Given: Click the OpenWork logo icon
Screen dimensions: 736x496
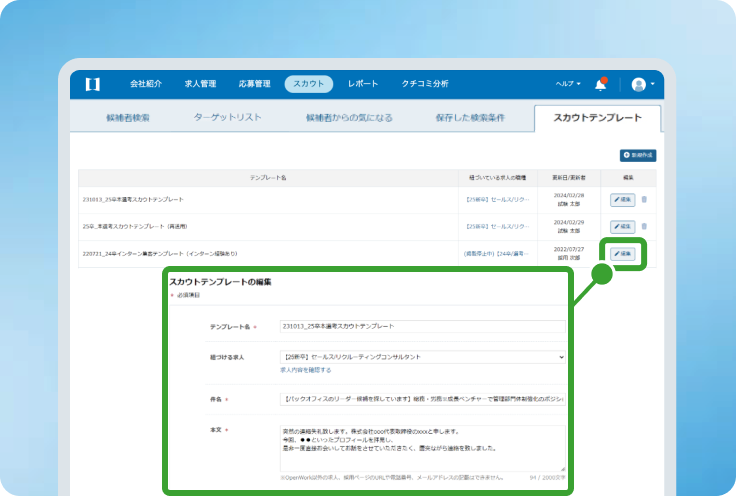Looking at the screenshot, I should pos(92,84).
